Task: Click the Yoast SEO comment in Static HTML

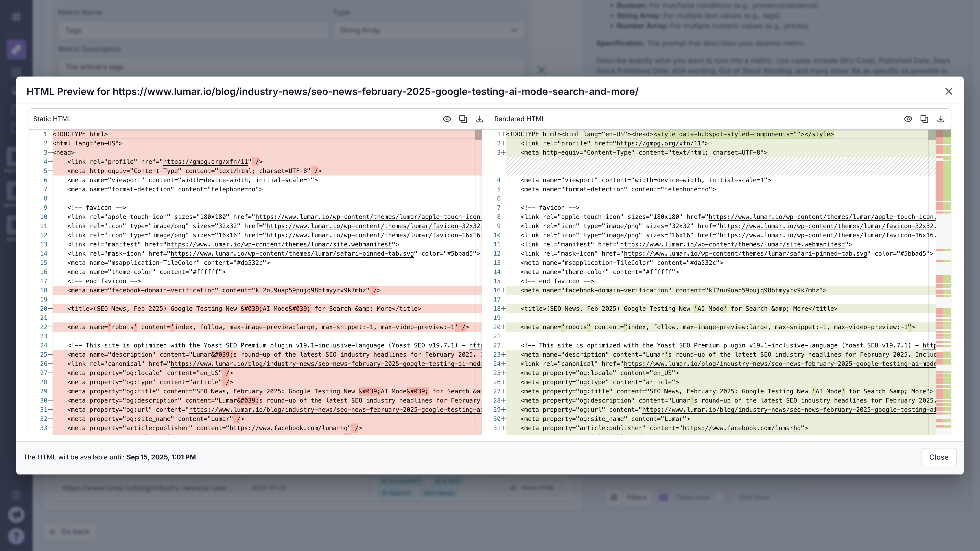Action: point(274,345)
